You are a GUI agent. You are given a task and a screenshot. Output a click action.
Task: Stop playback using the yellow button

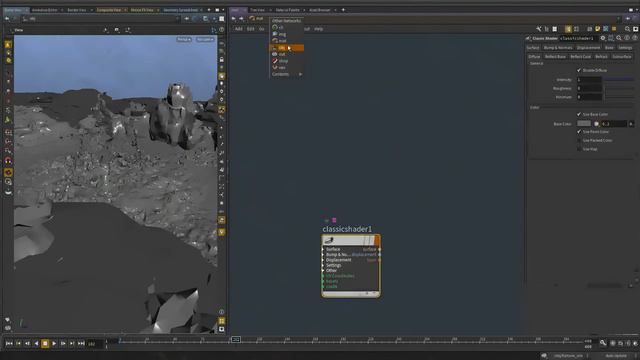click(x=45, y=344)
